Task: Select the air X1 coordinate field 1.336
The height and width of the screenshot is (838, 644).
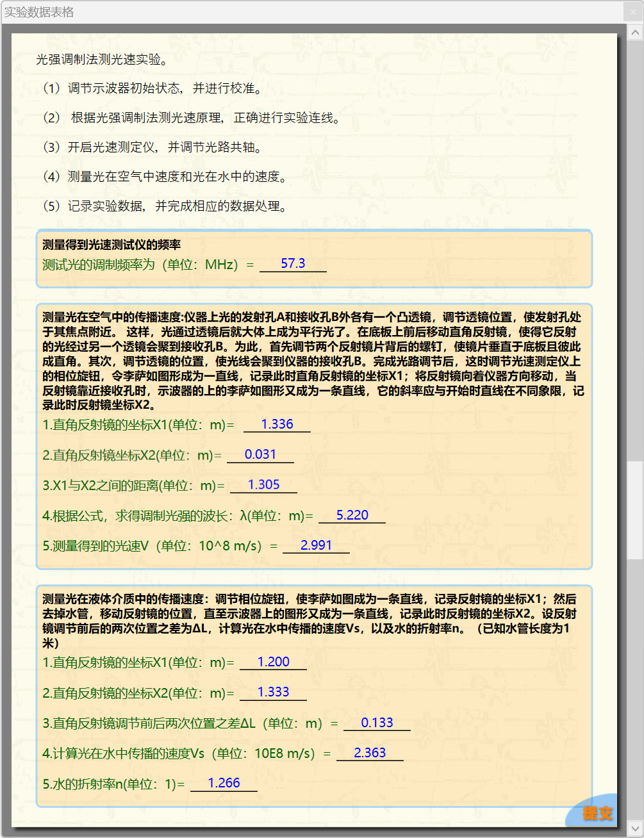Action: click(x=277, y=425)
